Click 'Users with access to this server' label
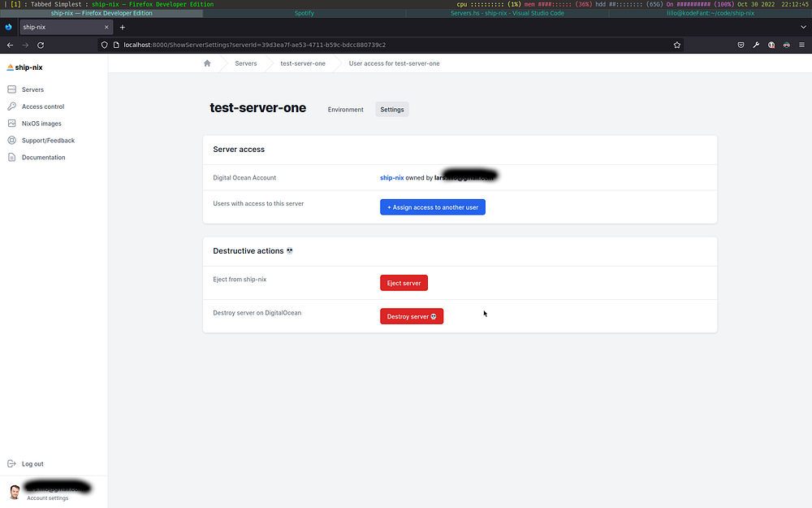Image resolution: width=812 pixels, height=508 pixels. (258, 204)
